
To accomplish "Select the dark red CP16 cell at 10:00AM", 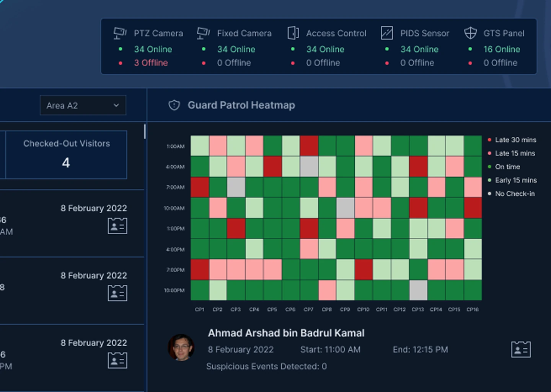I will point(473,208).
